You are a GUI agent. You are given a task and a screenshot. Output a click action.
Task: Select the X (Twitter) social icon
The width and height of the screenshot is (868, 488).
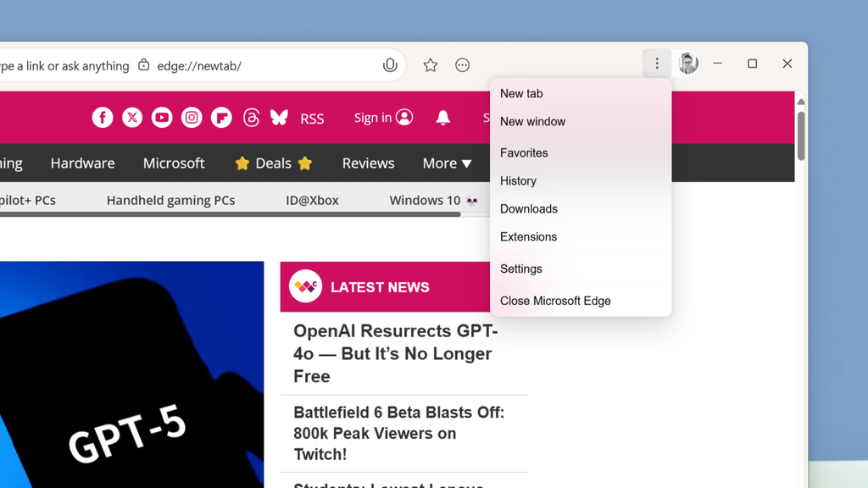click(132, 118)
